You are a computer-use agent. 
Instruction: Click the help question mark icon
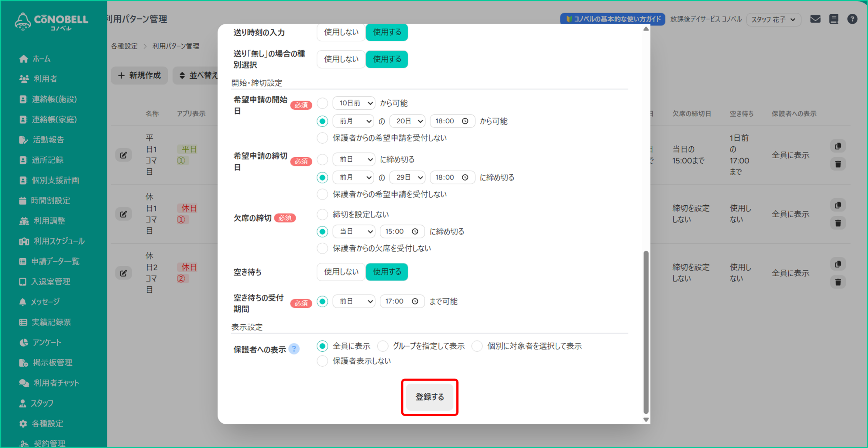852,19
